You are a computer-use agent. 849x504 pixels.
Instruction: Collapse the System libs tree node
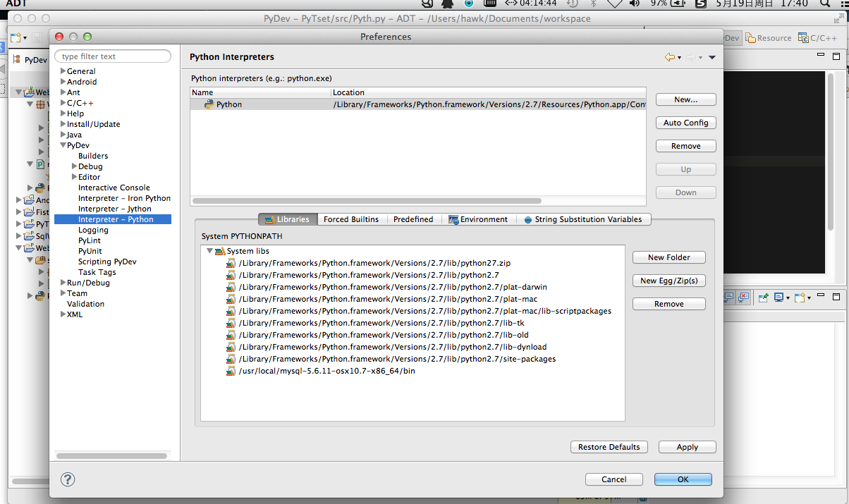point(209,251)
